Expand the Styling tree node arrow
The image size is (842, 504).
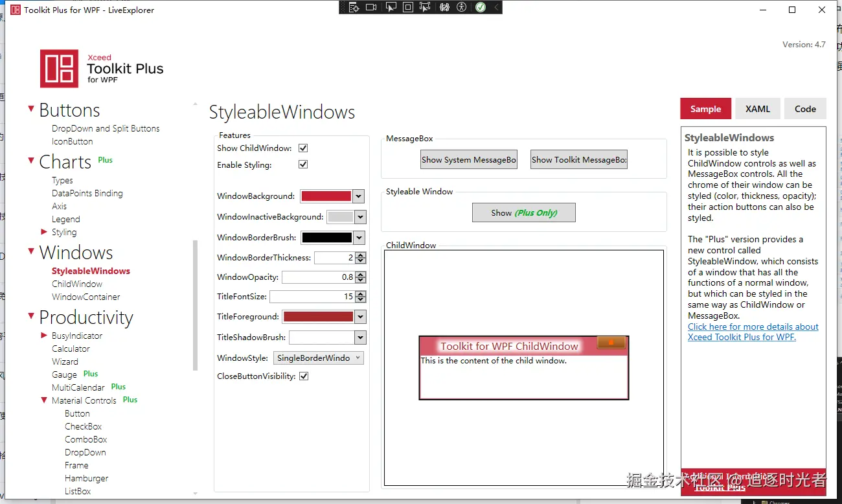[44, 231]
